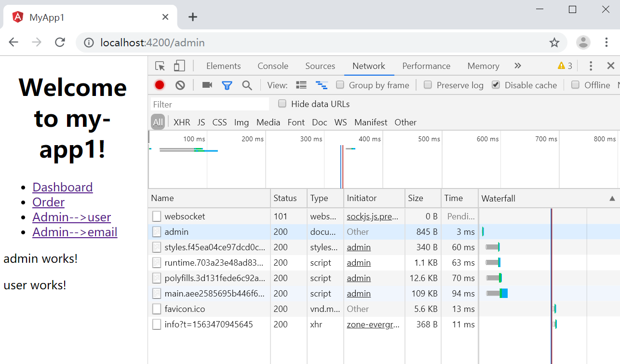
Task: Filter requests by WS
Action: (340, 122)
